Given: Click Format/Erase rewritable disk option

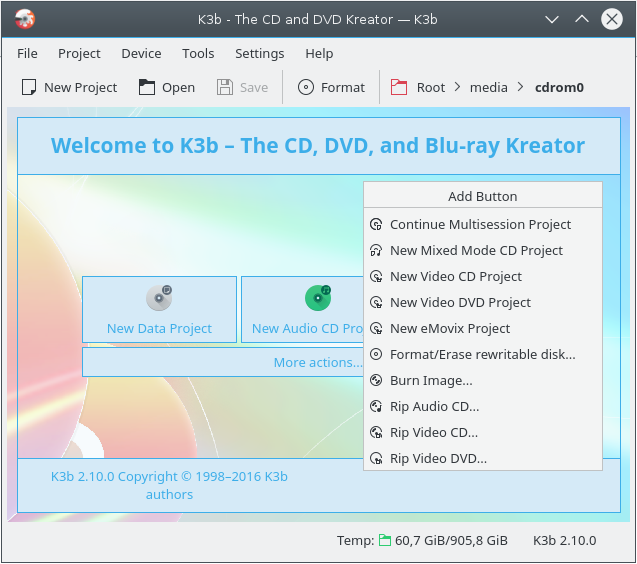Looking at the screenshot, I should 482,355.
